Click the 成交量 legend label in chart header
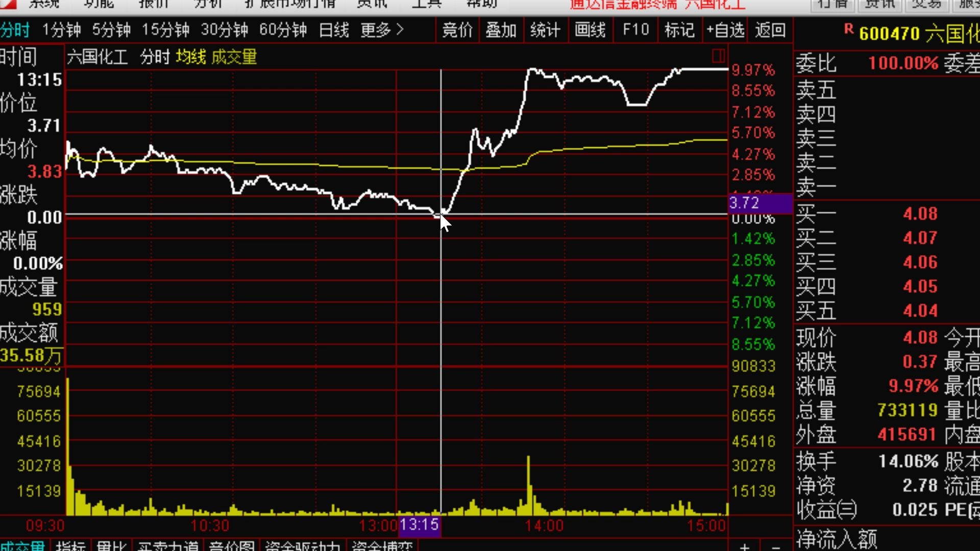 click(x=234, y=57)
